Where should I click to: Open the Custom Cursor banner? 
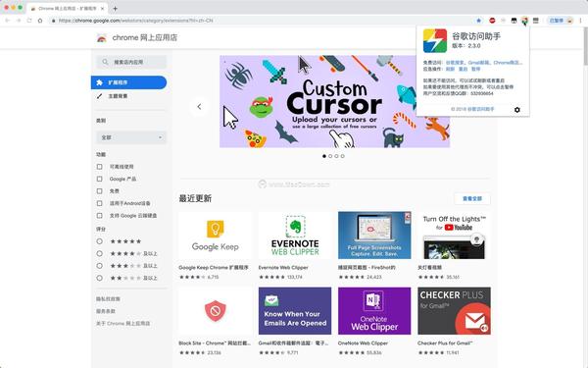[334, 101]
